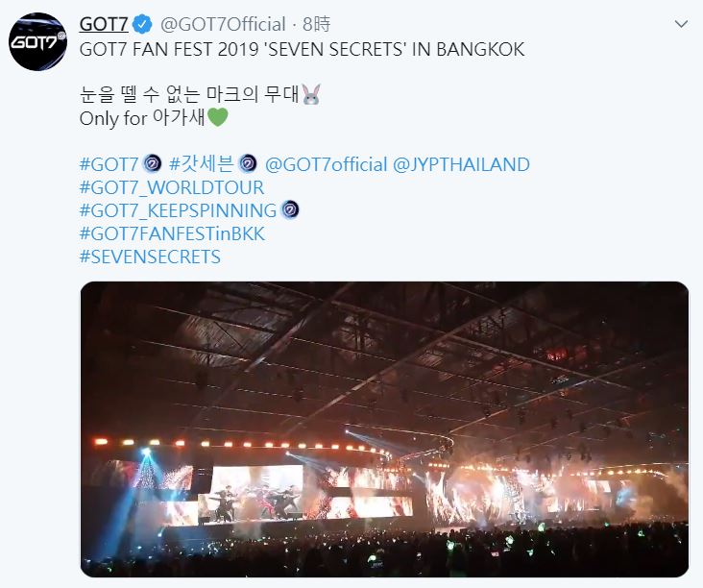
Task: Click emoji icon after #갓세븐 hashtag
Action: (248, 163)
